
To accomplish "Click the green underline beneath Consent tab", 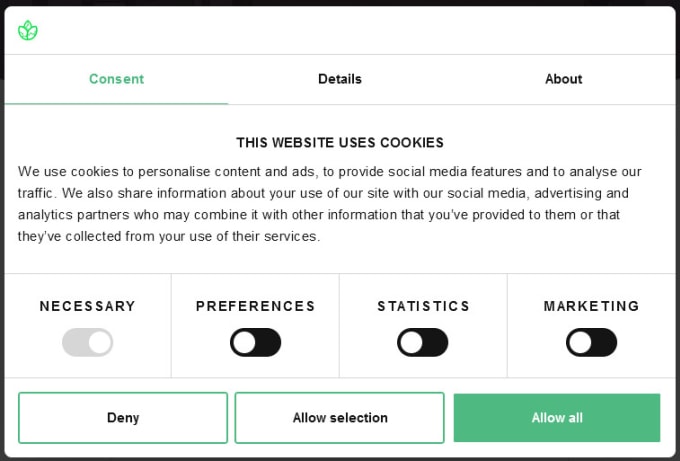I will [116, 104].
